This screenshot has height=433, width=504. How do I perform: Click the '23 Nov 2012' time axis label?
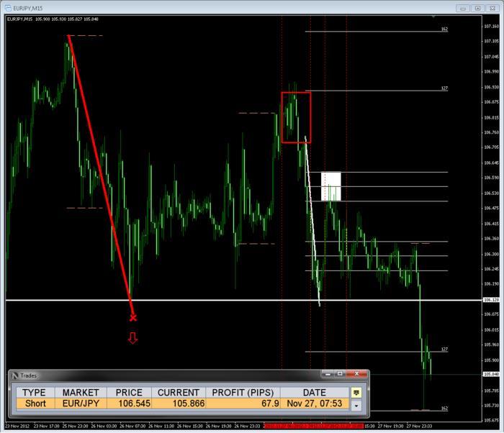pos(18,426)
